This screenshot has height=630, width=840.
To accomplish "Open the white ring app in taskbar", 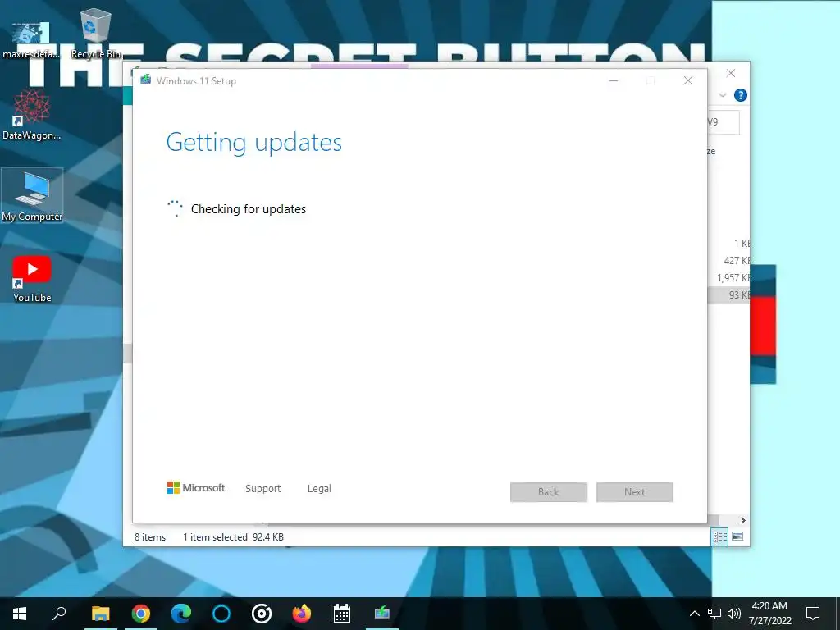I will [x=262, y=614].
